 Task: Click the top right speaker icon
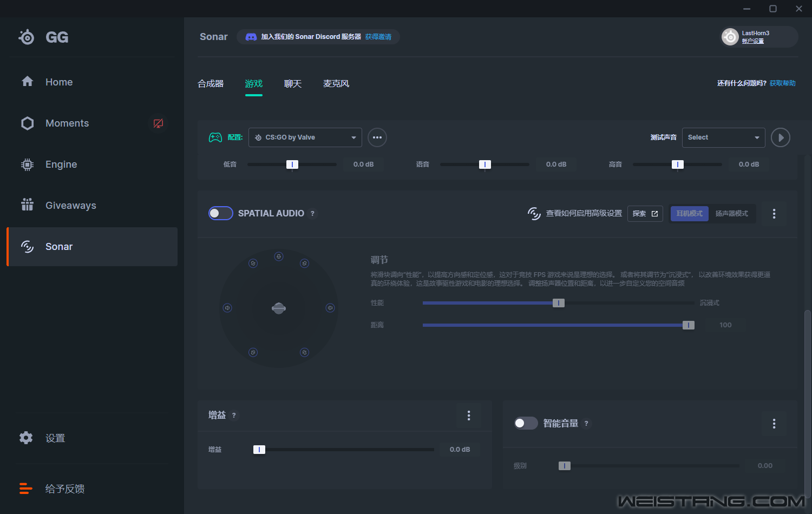coord(305,263)
